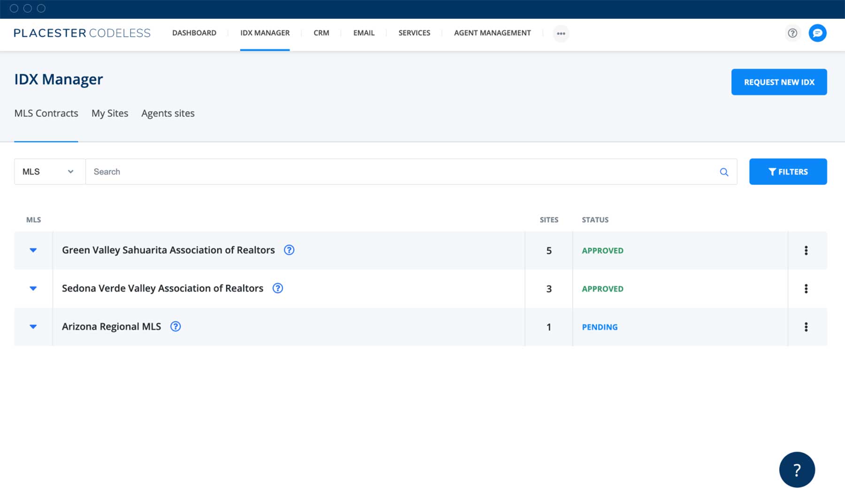Open the floating help button at bottom right
This screenshot has width=845, height=504.
797,469
